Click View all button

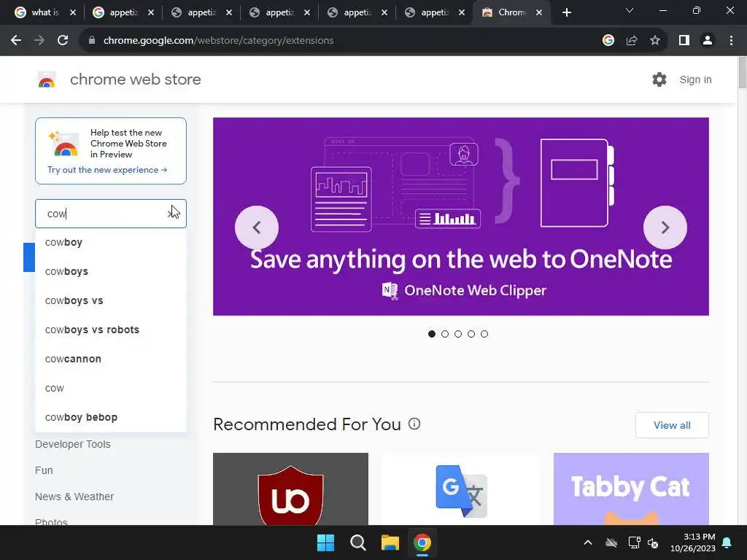(672, 425)
